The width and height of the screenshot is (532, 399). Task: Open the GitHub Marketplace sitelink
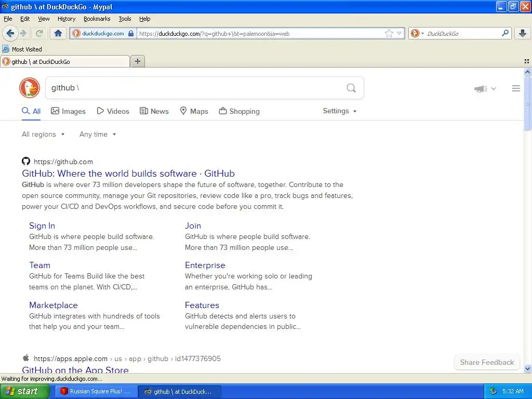[54, 305]
